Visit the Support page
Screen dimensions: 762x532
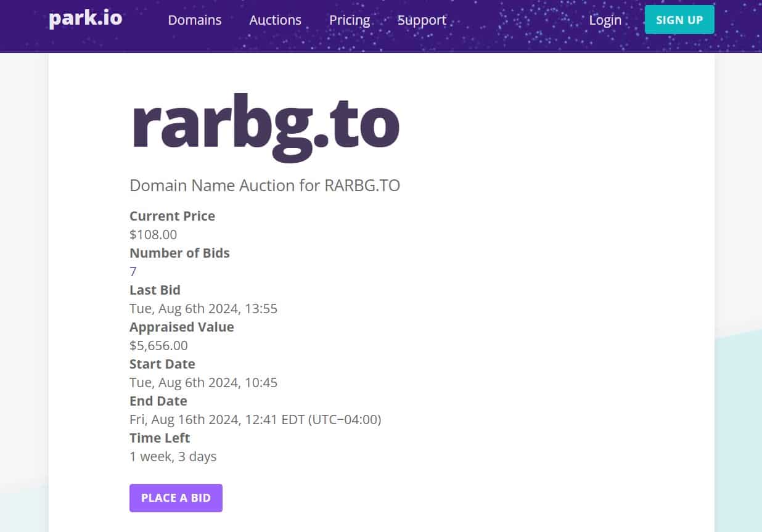click(x=422, y=20)
